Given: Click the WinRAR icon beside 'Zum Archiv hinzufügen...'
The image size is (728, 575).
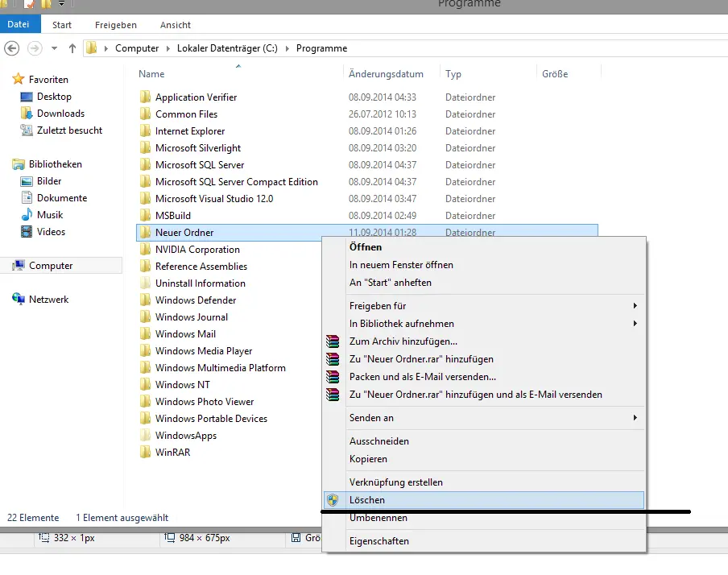Looking at the screenshot, I should point(332,341).
